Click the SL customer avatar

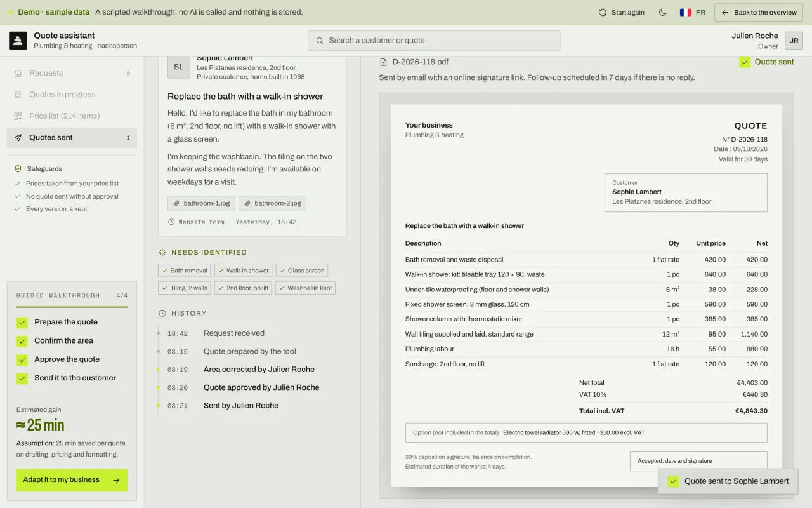[x=179, y=67]
